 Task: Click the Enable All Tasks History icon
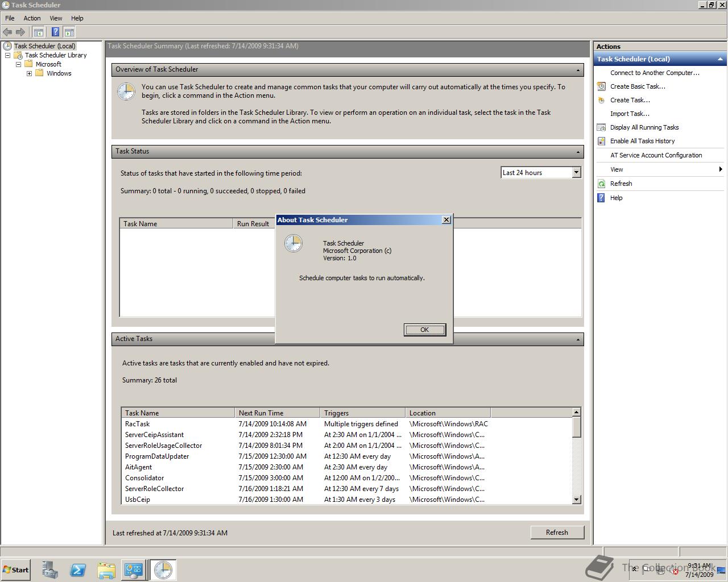[601, 141]
